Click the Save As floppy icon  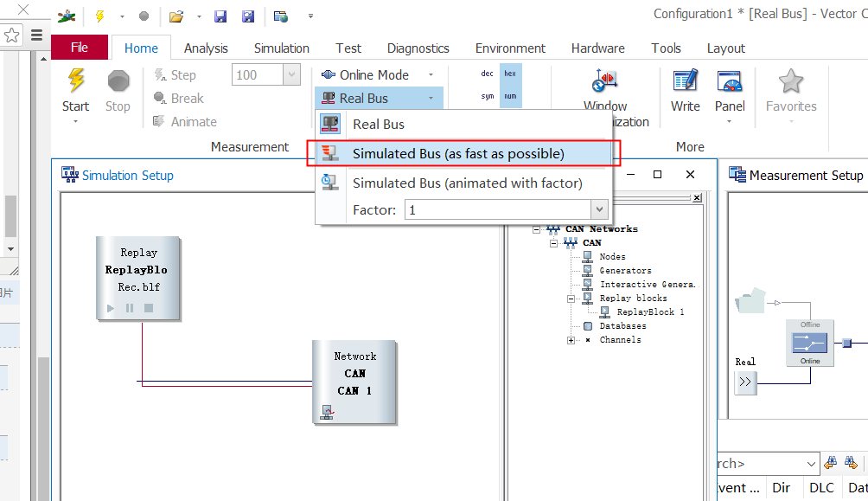click(x=248, y=16)
